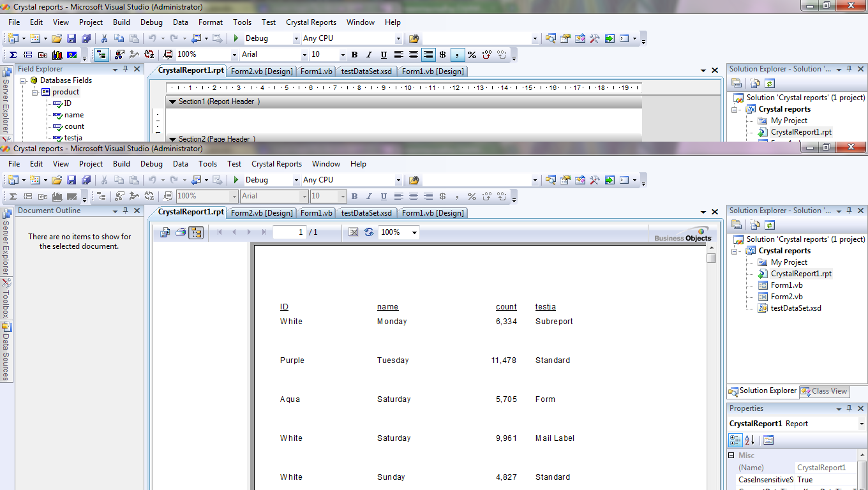Click Open File icon in lower window toolbar
868x490 pixels.
pos(57,181)
